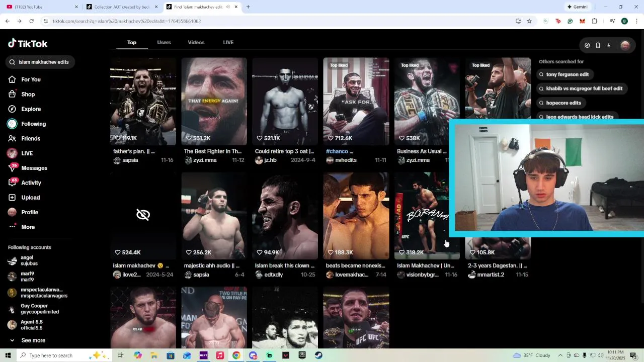Open Business As Usual video thumbnail
This screenshot has height=362, width=644.
pos(427,101)
